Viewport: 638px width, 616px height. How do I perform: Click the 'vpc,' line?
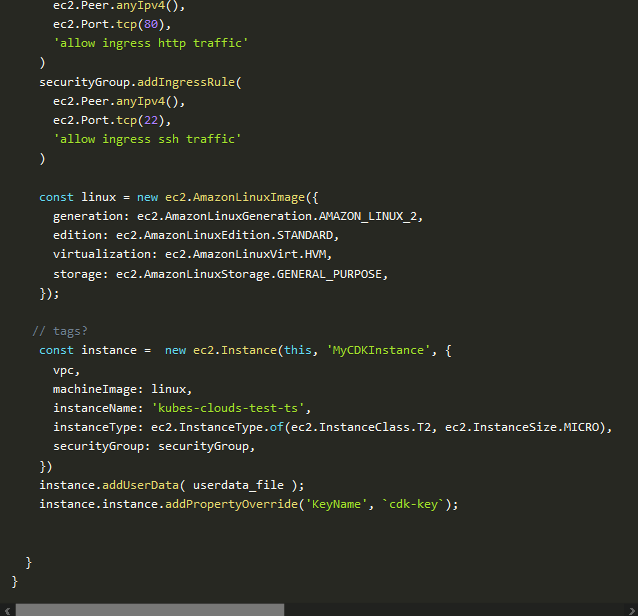pos(66,371)
